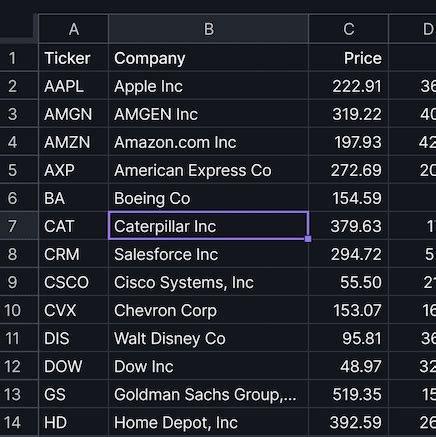
Task: Select the Boeing Co cell
Action: 208,198
